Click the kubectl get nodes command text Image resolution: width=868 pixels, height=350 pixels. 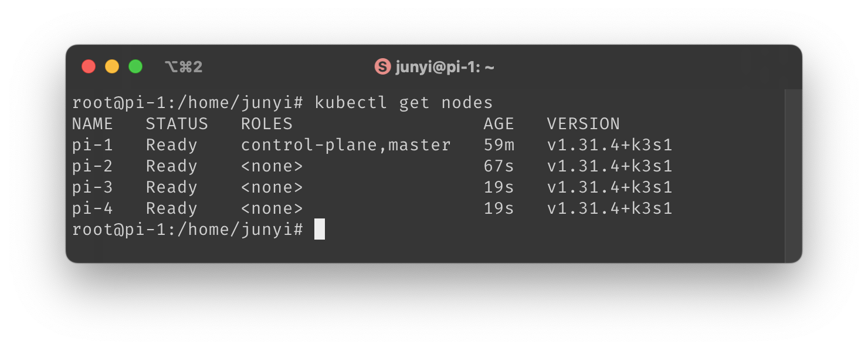click(x=404, y=103)
